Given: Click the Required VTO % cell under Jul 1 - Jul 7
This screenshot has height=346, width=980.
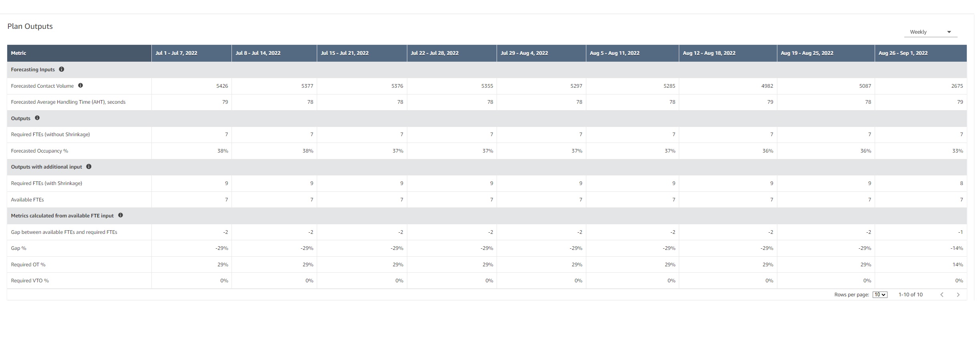Looking at the screenshot, I should pos(191,280).
